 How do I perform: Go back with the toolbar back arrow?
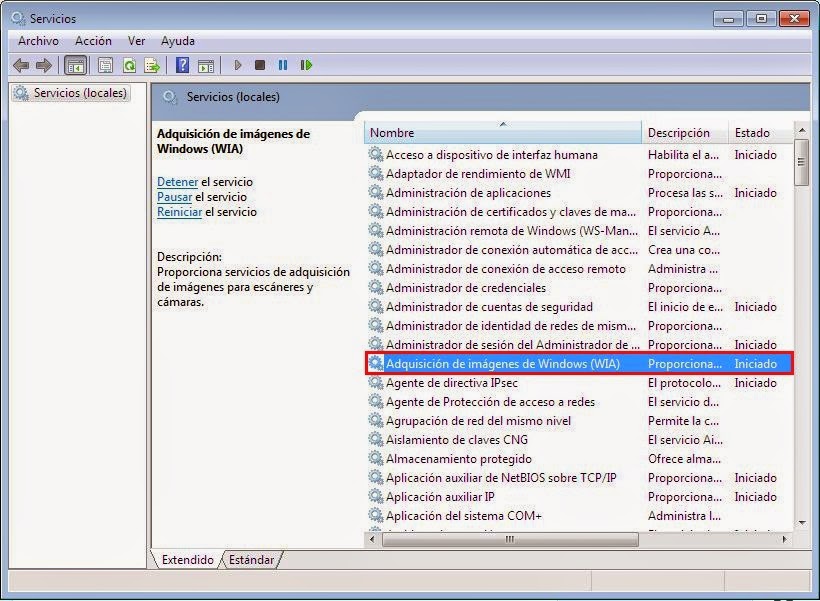tap(21, 65)
